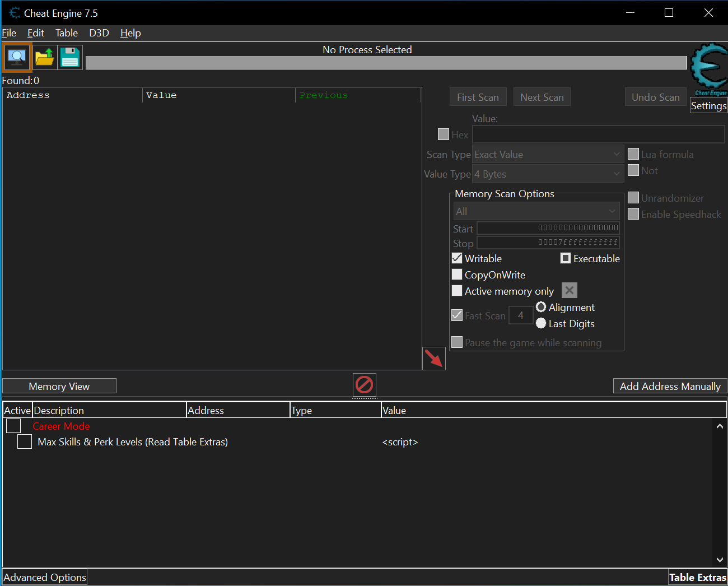Open the D3D menu
The width and height of the screenshot is (728, 586).
[99, 33]
